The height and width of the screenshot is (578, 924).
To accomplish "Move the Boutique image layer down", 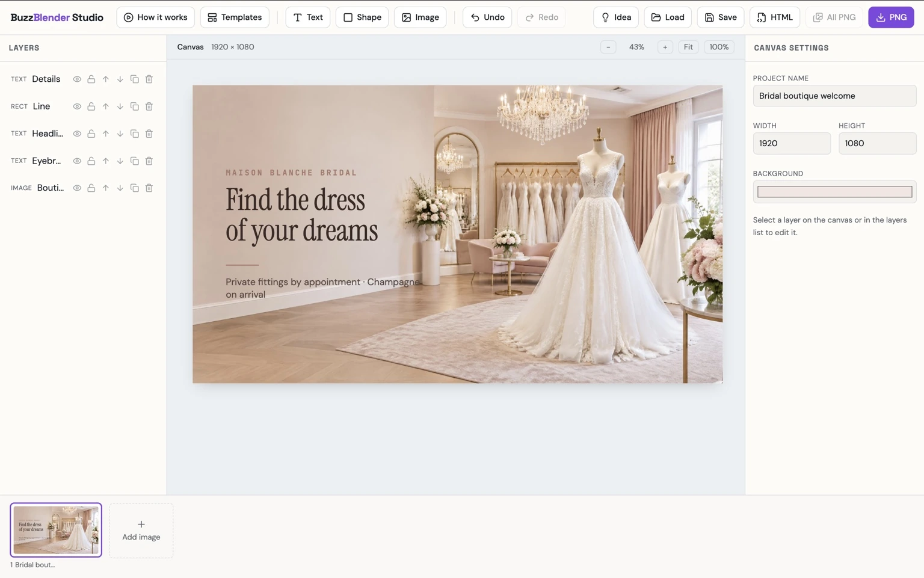I will click(x=120, y=188).
